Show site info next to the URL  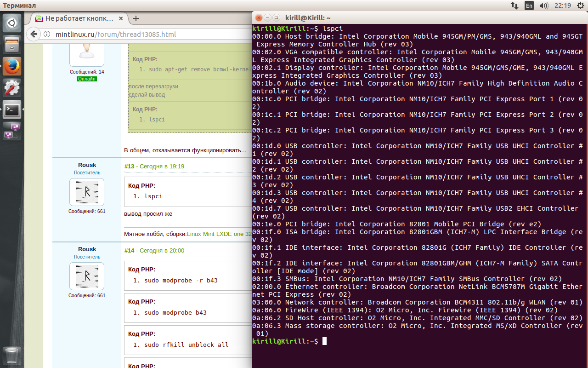coord(47,34)
